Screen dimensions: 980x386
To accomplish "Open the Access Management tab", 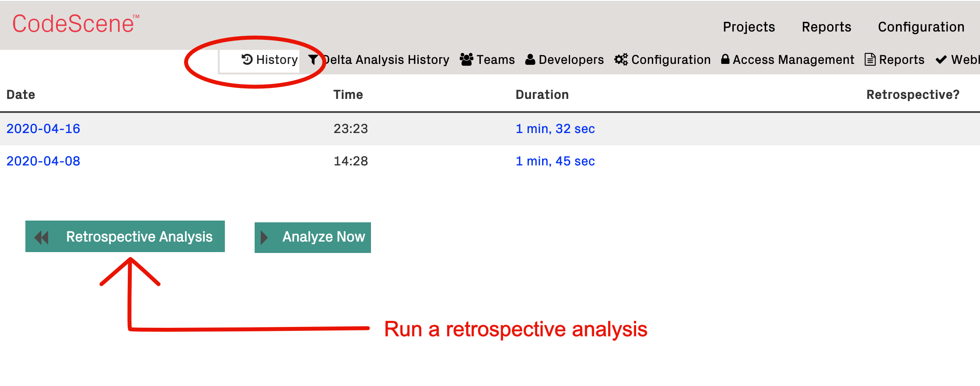I will pos(787,60).
